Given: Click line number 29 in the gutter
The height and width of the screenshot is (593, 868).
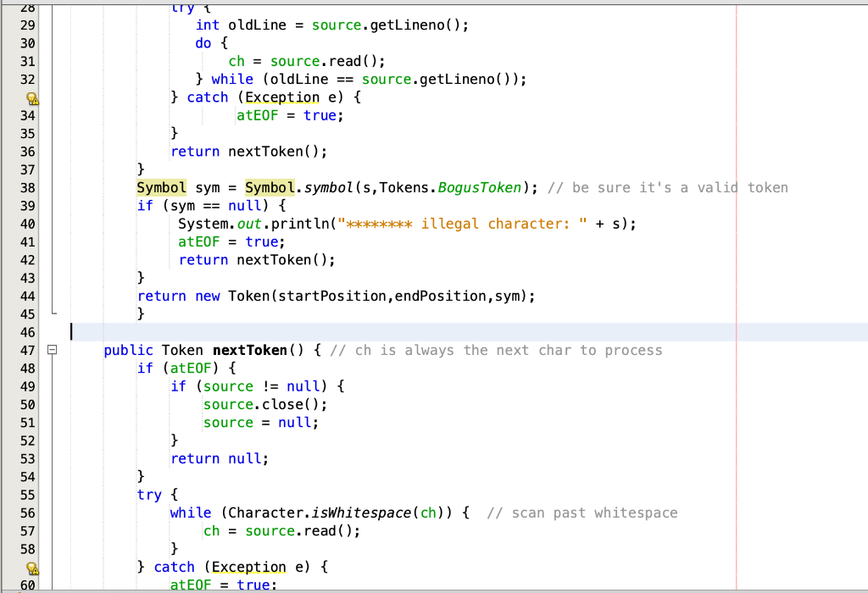Looking at the screenshot, I should 28,25.
